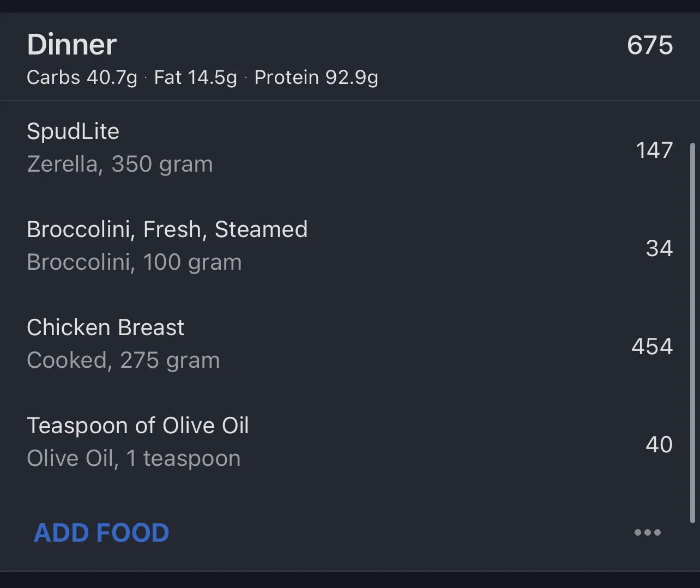This screenshot has height=588, width=700.
Task: Click the 454 calorie value for Chicken Breast
Action: click(x=651, y=346)
